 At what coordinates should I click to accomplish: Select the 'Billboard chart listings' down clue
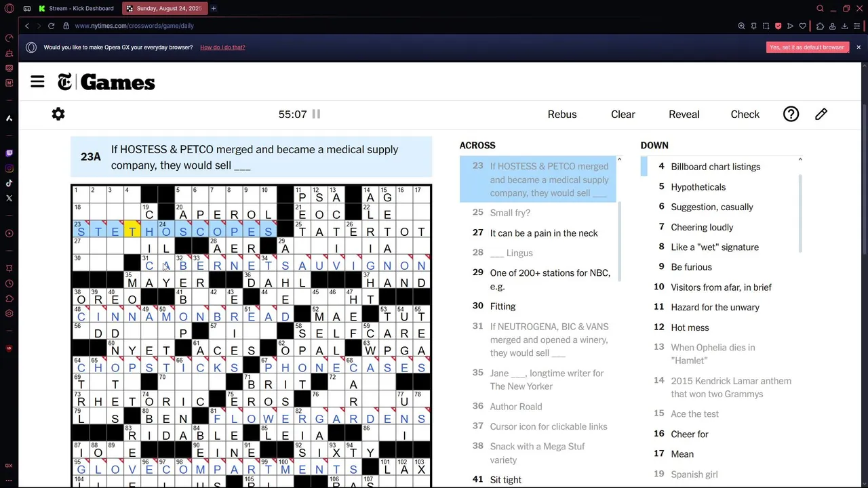click(x=719, y=167)
